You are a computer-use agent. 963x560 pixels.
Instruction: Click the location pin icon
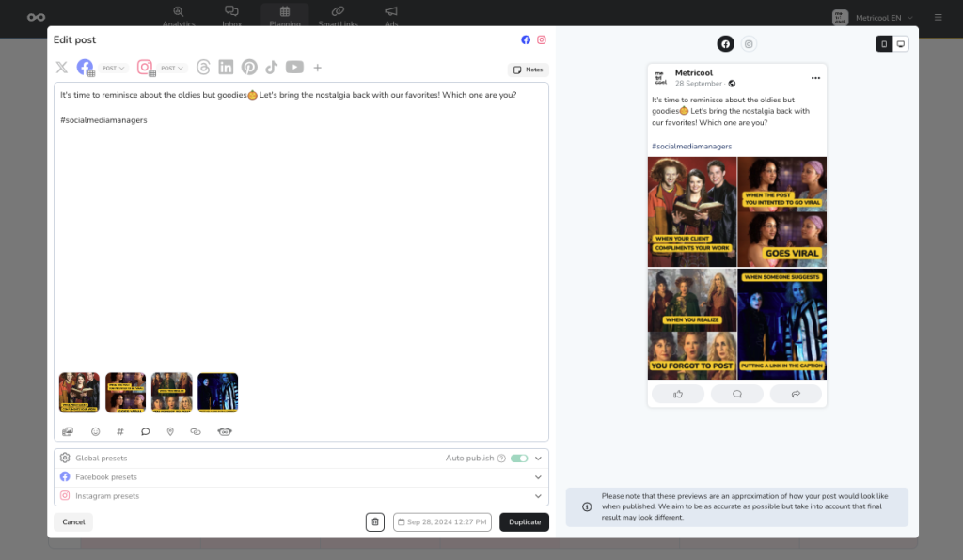(171, 432)
